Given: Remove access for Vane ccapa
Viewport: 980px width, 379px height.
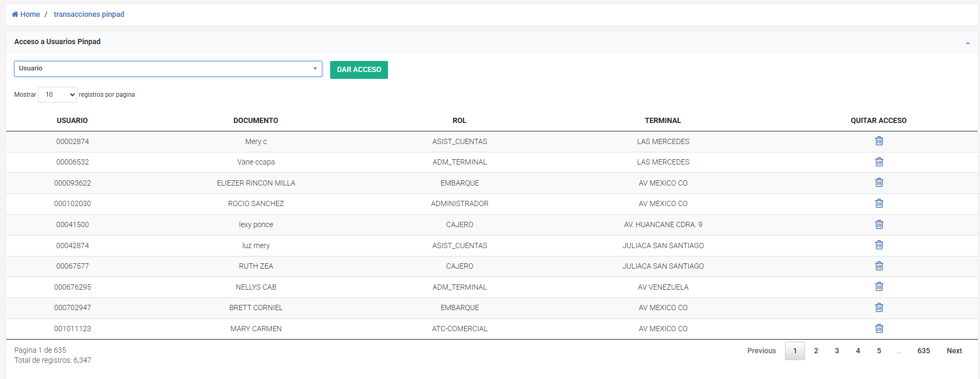Looking at the screenshot, I should 879,162.
